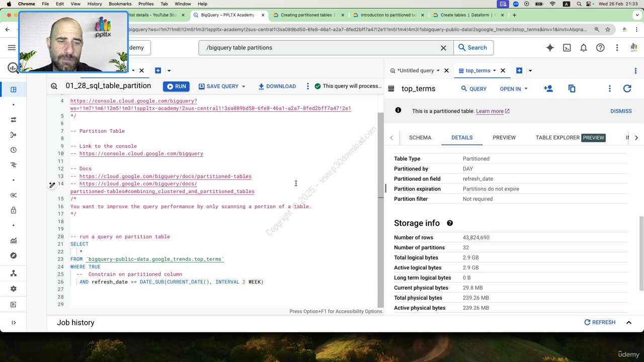Screen dimensions: 644x362
Task: Expand the Job history panel
Action: coord(629,322)
